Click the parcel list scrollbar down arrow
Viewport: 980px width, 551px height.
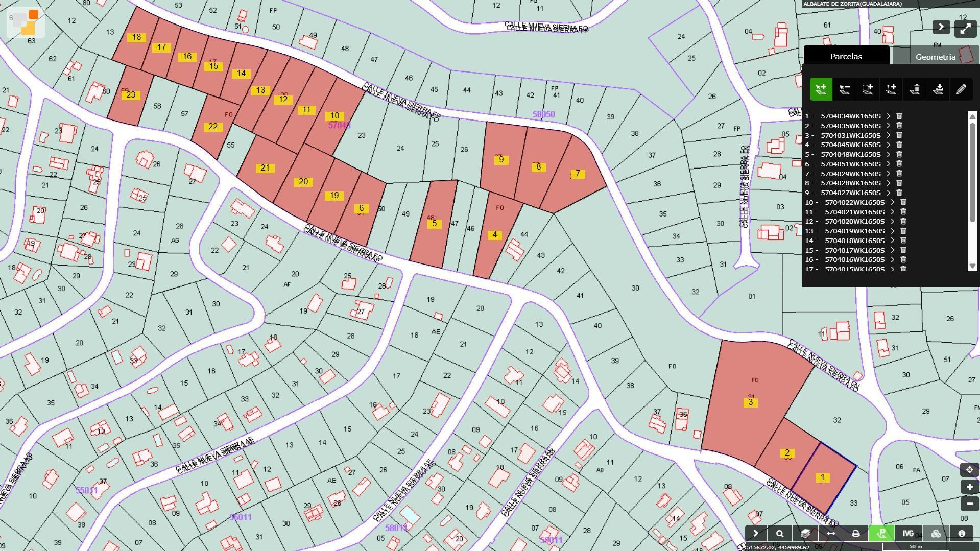click(972, 266)
